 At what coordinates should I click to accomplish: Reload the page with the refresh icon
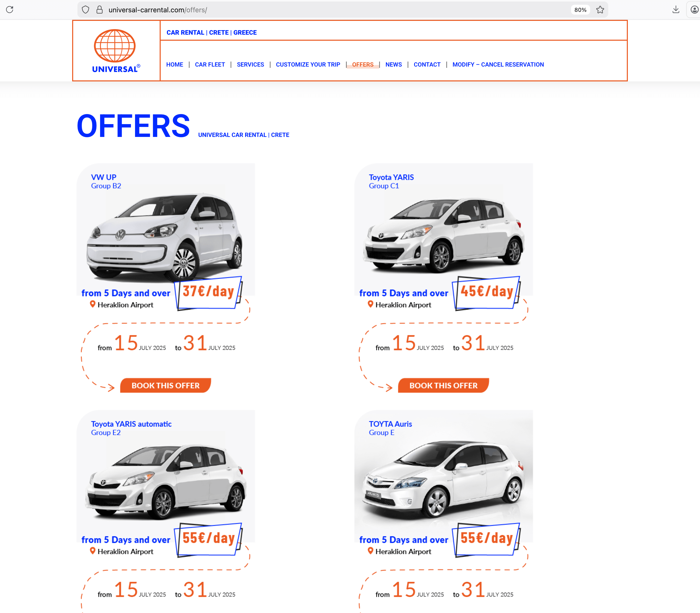(10, 10)
